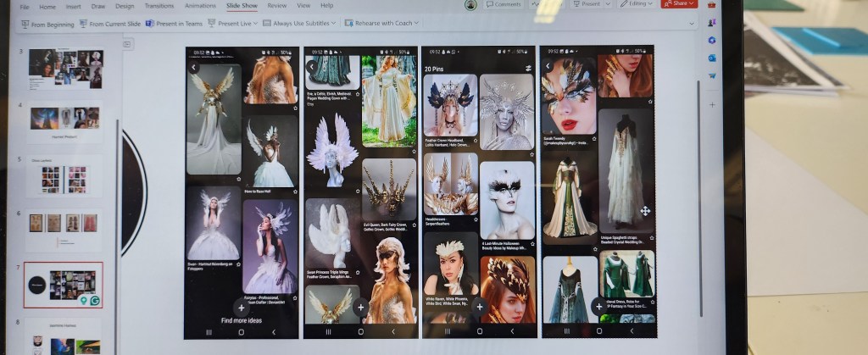Click From Current Slide button
Screen dimensions: 868x355
110,24
